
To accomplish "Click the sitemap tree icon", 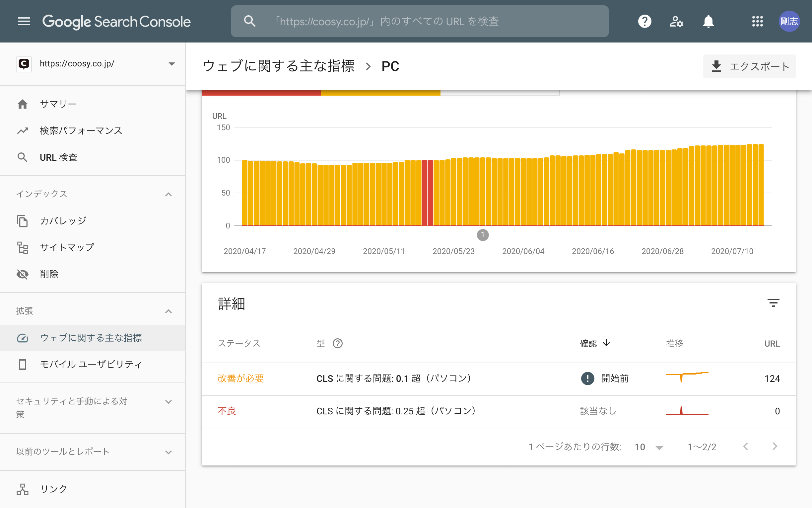I will (x=23, y=248).
